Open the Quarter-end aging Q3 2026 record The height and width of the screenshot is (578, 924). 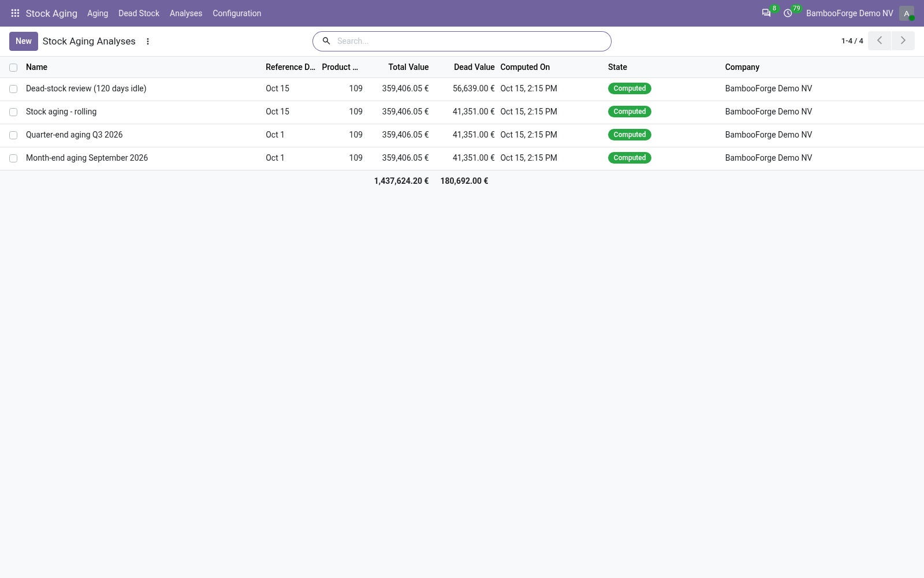[x=74, y=135]
